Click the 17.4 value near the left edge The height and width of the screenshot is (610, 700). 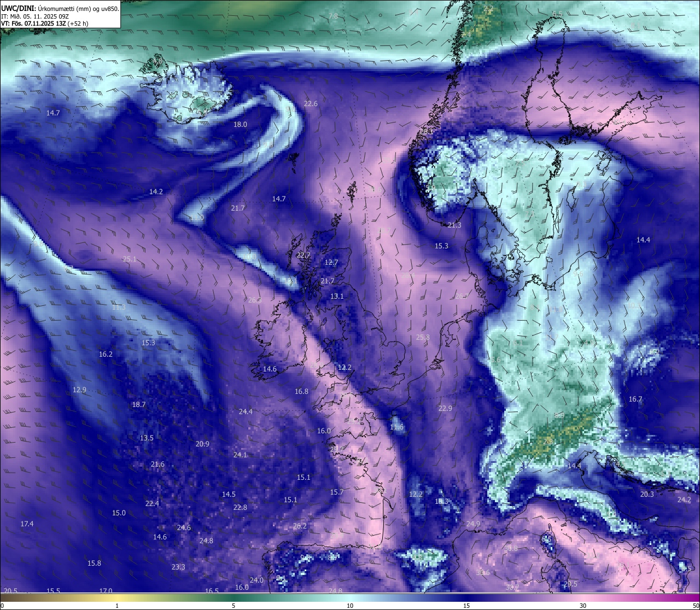[27, 524]
